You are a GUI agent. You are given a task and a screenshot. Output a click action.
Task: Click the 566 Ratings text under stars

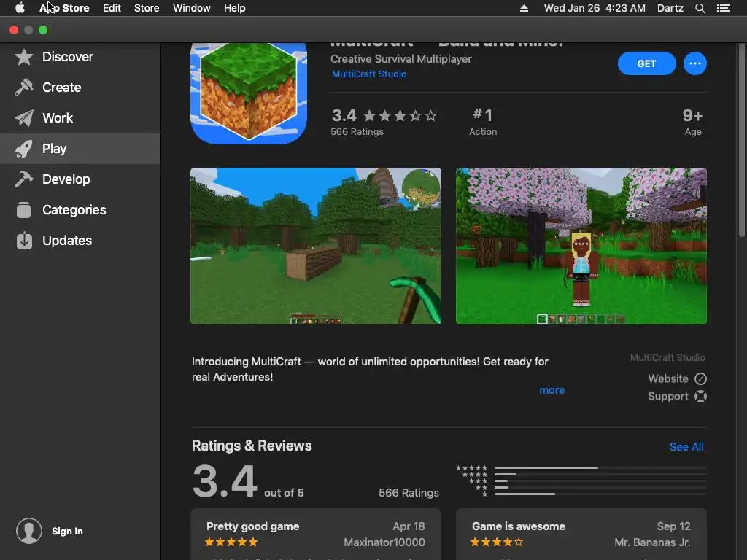(x=357, y=131)
